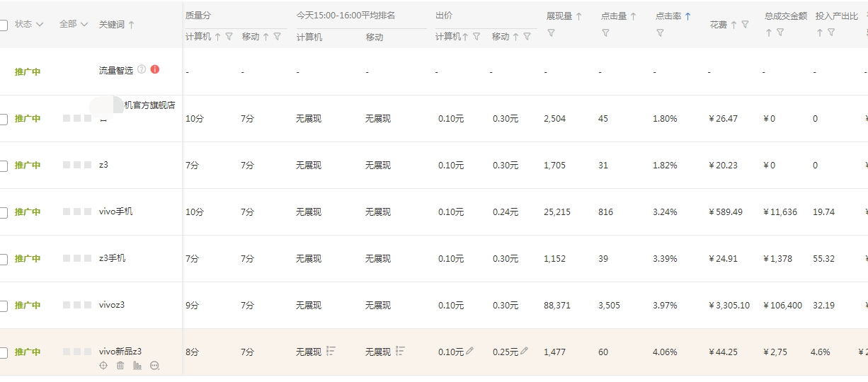Sort by 点击率 column header

[673, 16]
